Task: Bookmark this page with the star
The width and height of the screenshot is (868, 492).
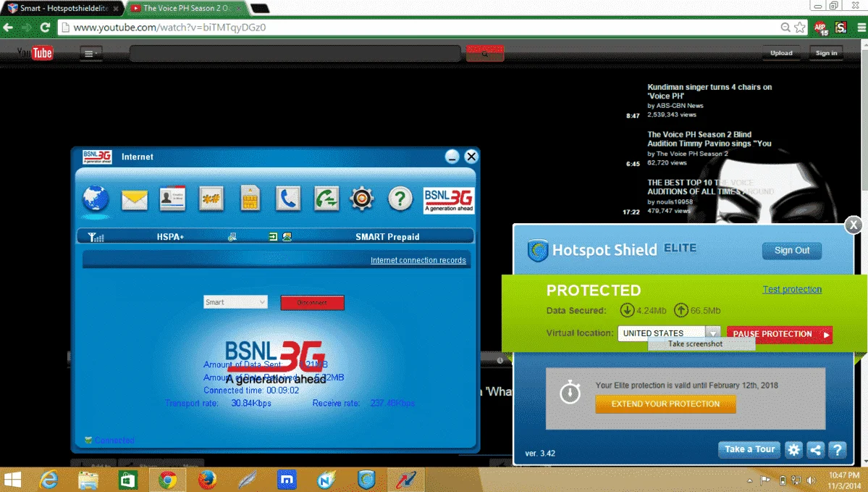Action: point(800,27)
